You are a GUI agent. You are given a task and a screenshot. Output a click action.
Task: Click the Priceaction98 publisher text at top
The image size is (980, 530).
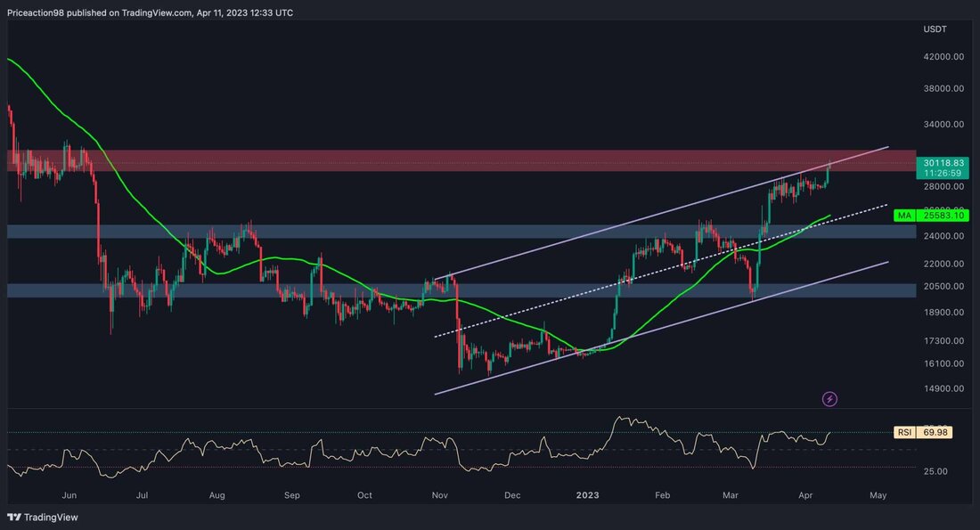37,12
